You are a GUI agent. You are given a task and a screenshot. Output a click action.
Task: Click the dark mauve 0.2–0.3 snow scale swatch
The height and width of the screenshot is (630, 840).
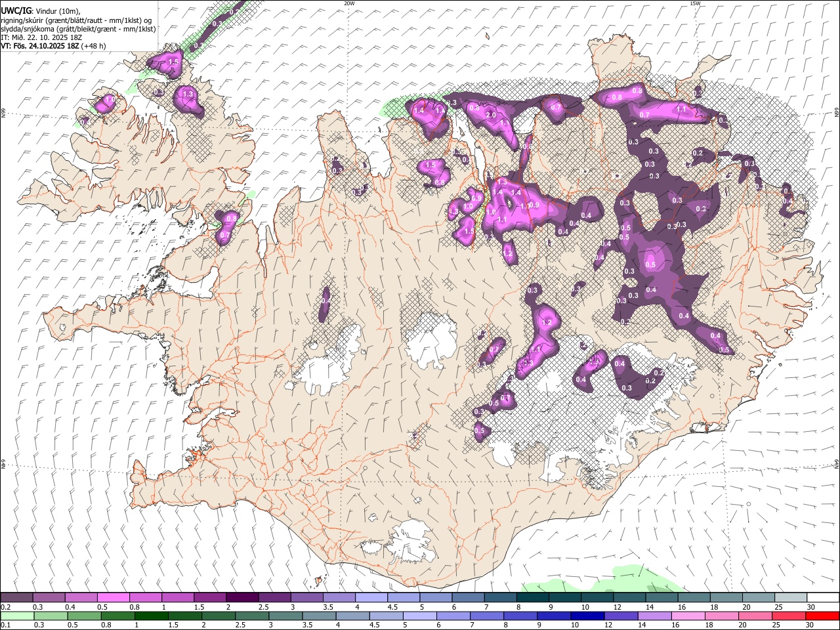(x=16, y=598)
